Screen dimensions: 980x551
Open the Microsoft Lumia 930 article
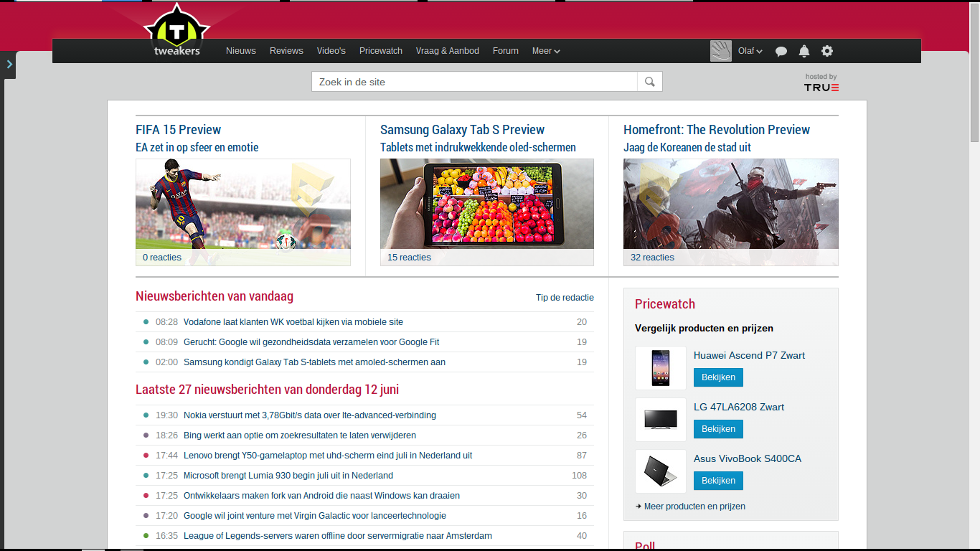click(288, 476)
